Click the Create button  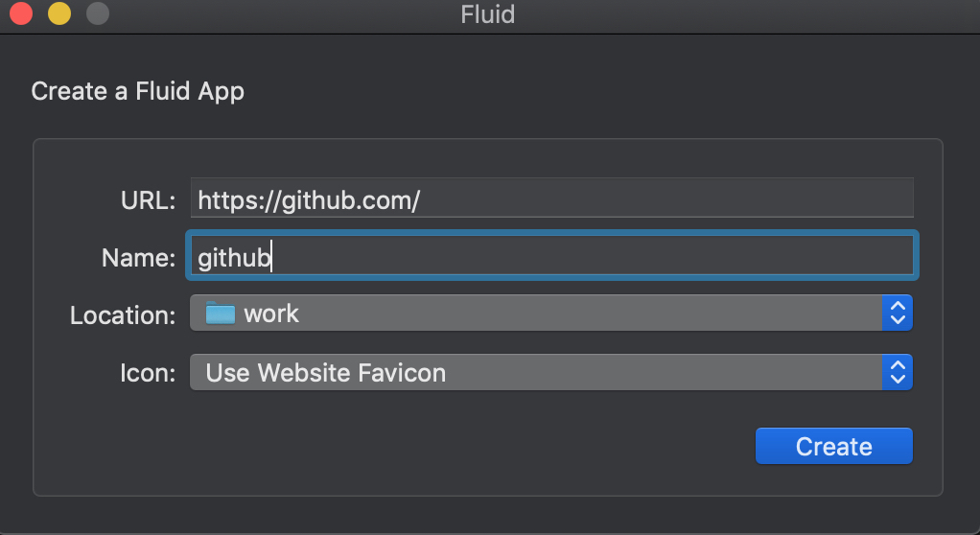coord(833,446)
